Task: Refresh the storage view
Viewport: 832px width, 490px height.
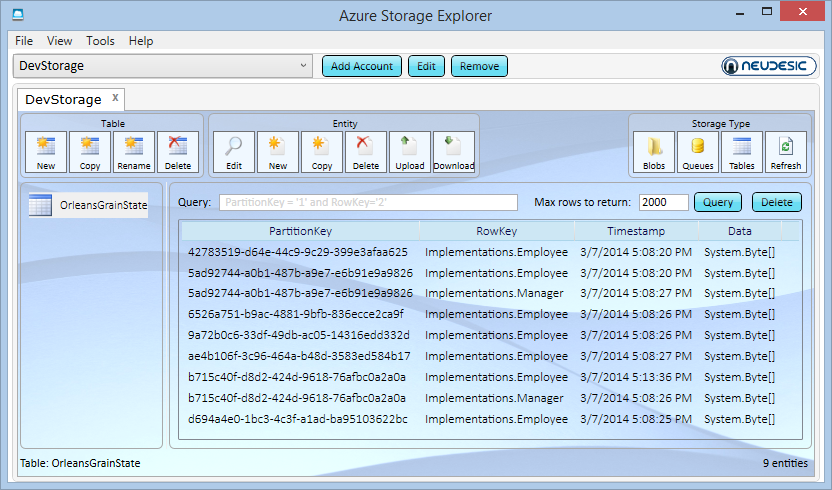Action: click(786, 152)
